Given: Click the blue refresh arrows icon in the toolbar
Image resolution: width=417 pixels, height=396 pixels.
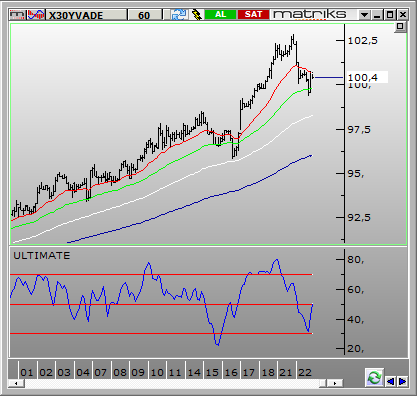Looking at the screenshot, I should pyautogui.click(x=179, y=15).
